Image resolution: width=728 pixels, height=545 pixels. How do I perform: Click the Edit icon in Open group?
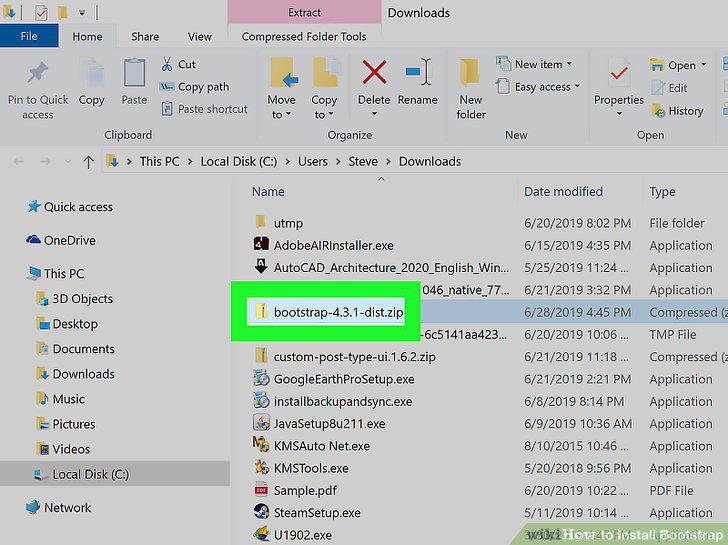(657, 88)
